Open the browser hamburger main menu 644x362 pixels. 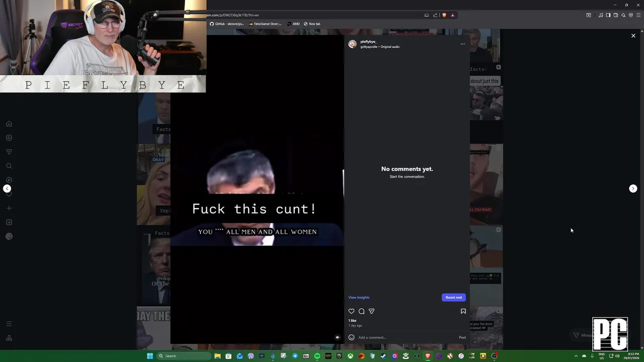click(638, 15)
